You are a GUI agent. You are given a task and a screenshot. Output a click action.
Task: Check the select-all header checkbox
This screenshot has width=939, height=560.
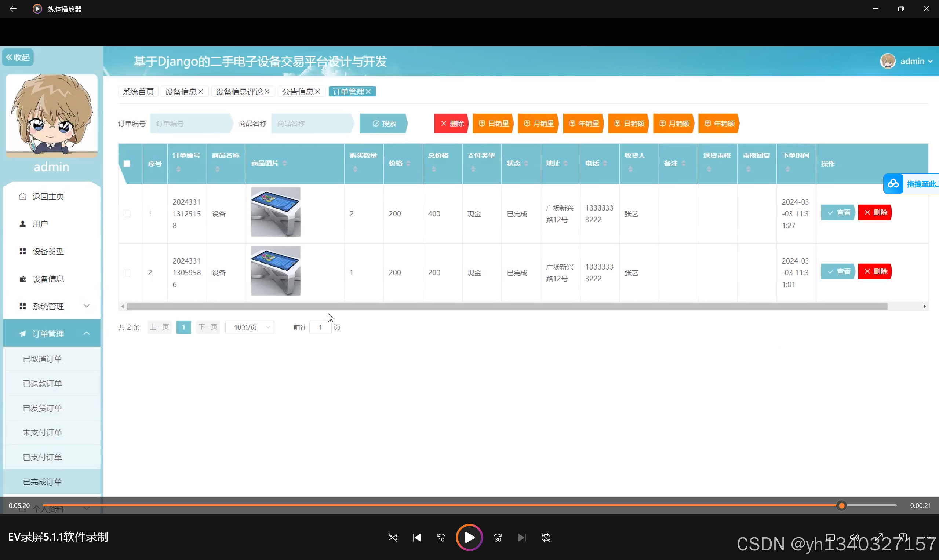tap(127, 164)
